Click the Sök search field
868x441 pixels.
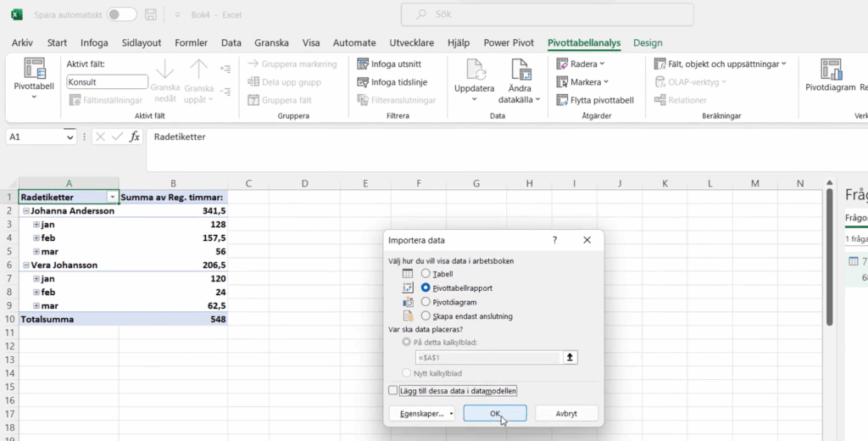(547, 14)
